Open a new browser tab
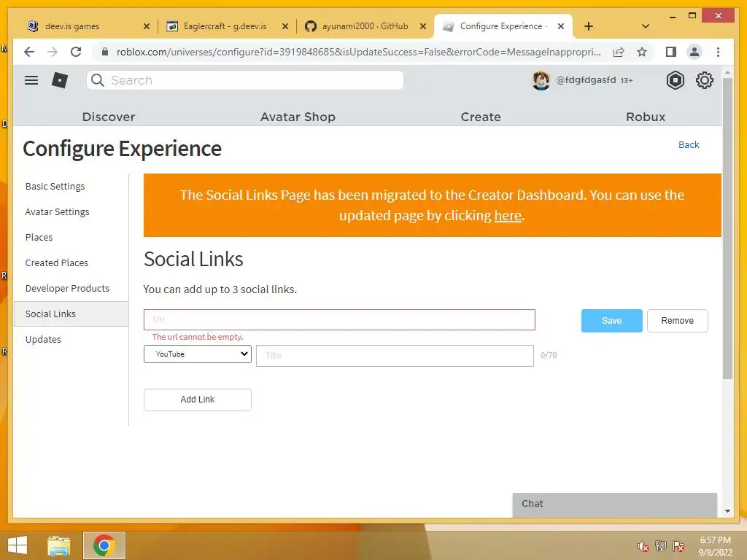The height and width of the screenshot is (560, 747). pyautogui.click(x=589, y=26)
